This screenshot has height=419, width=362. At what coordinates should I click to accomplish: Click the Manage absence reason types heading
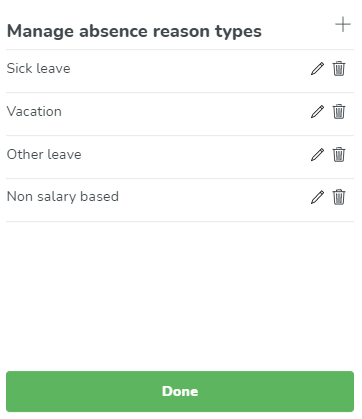[134, 31]
